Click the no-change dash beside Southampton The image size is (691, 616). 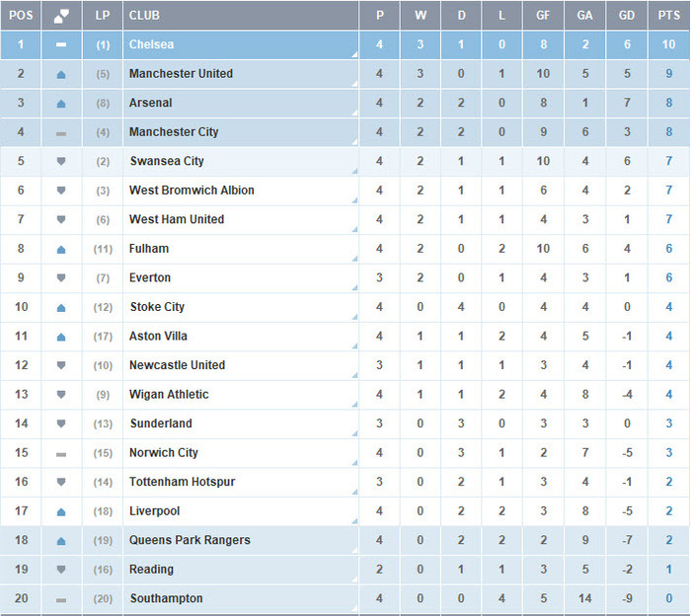click(61, 599)
